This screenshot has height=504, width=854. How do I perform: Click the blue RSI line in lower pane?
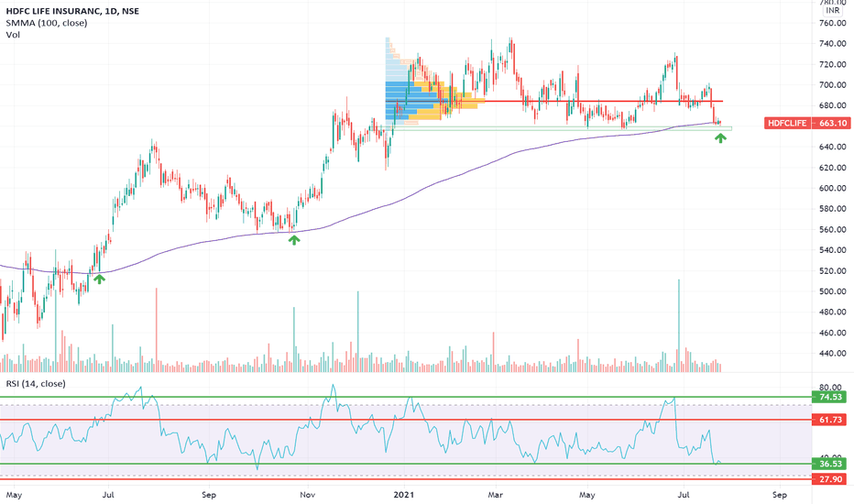tap(359, 428)
